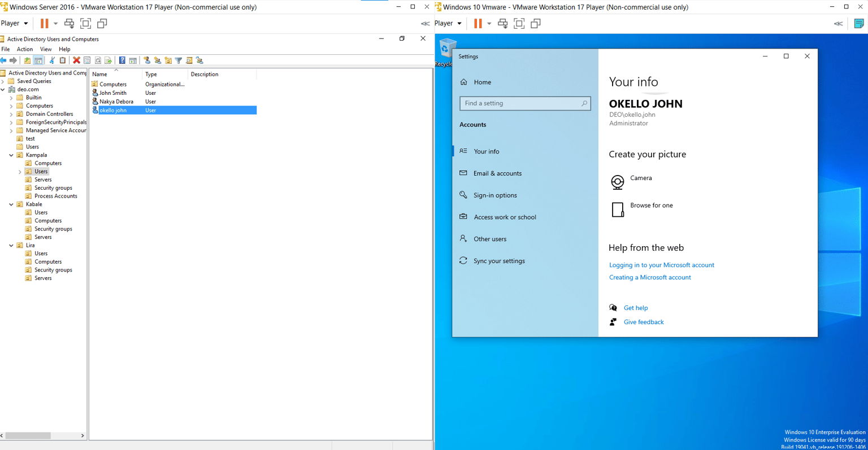The height and width of the screenshot is (450, 868).
Task: Click the Add to group icon
Action: coord(199,60)
